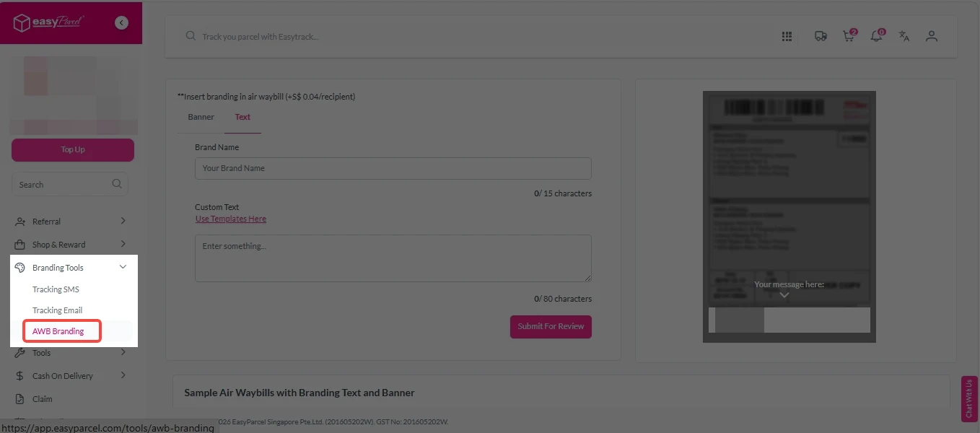
Task: Collapse the sidebar with the arrow icon
Action: click(121, 23)
